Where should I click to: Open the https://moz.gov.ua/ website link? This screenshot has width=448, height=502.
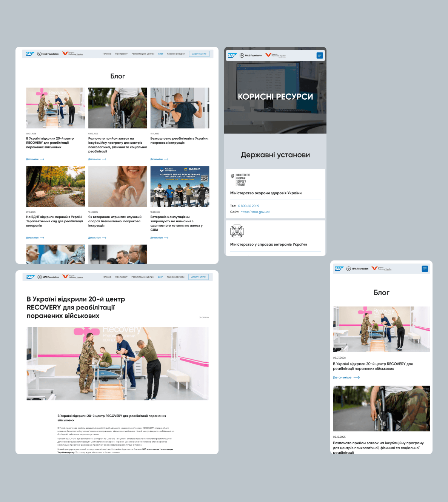click(x=256, y=212)
